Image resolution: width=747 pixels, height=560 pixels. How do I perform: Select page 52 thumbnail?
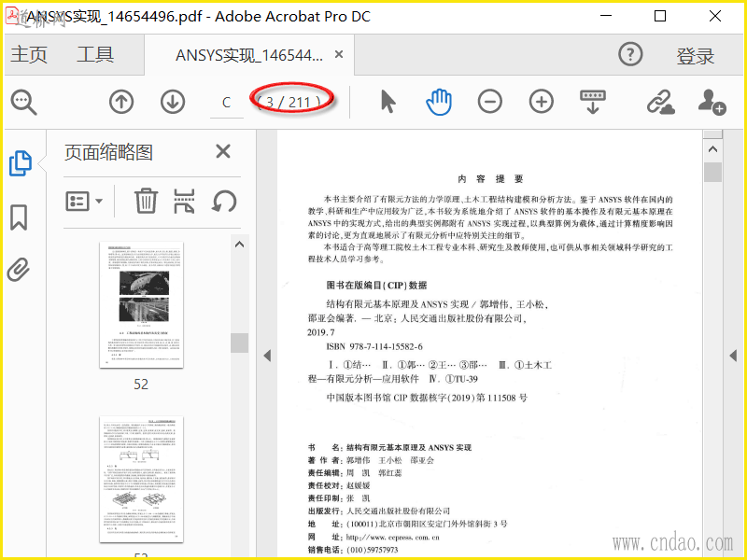click(x=142, y=305)
